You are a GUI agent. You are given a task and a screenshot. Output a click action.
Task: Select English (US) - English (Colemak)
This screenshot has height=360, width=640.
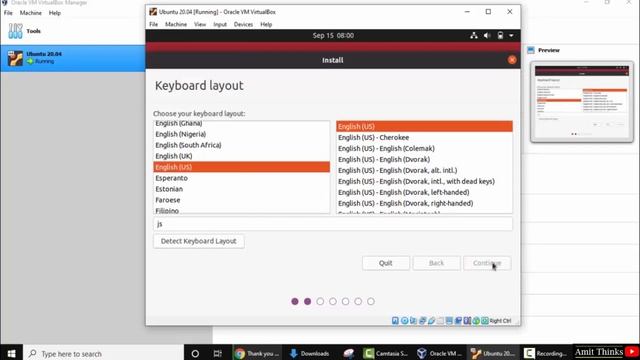tap(424, 149)
